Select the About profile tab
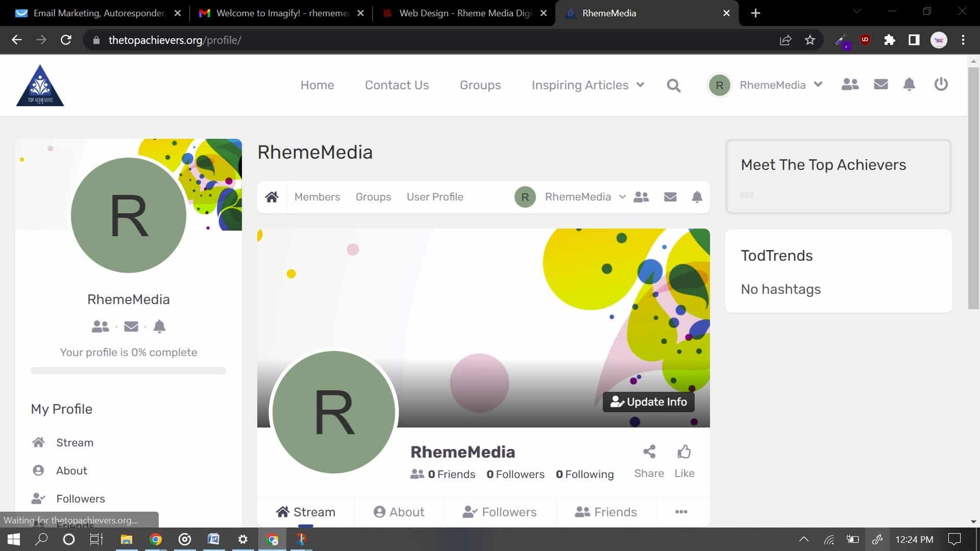 [x=399, y=512]
